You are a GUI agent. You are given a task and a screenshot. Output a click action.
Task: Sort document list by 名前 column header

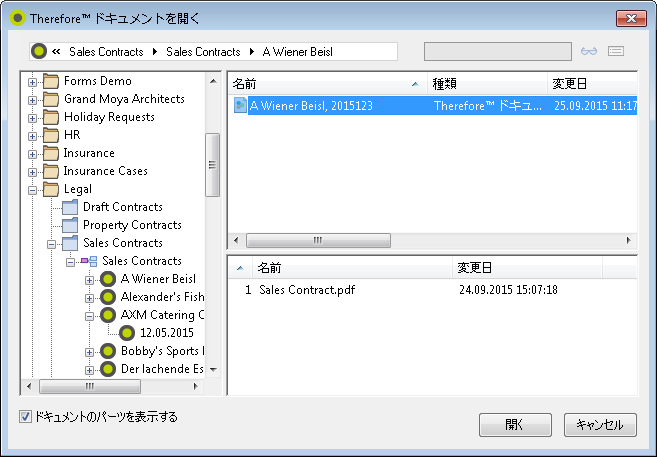328,84
